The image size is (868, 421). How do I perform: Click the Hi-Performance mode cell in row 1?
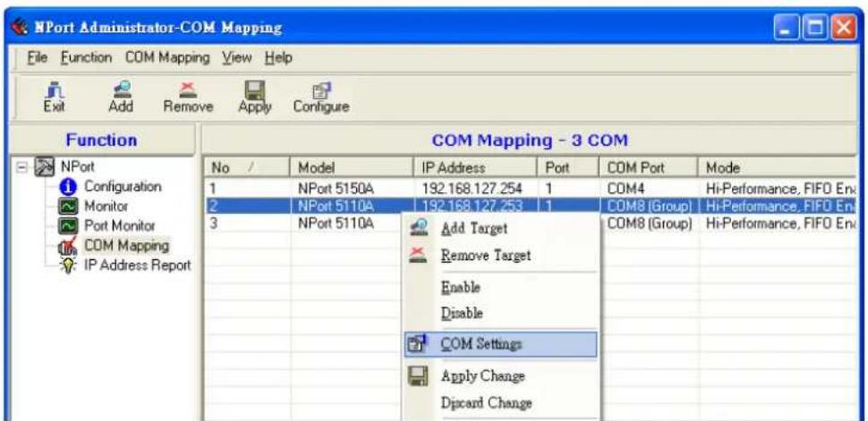tap(780, 189)
